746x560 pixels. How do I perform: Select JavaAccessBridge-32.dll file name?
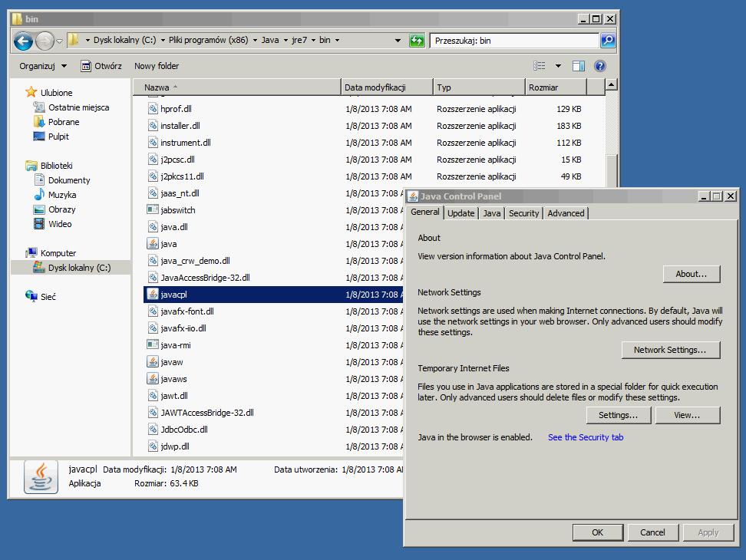205,278
